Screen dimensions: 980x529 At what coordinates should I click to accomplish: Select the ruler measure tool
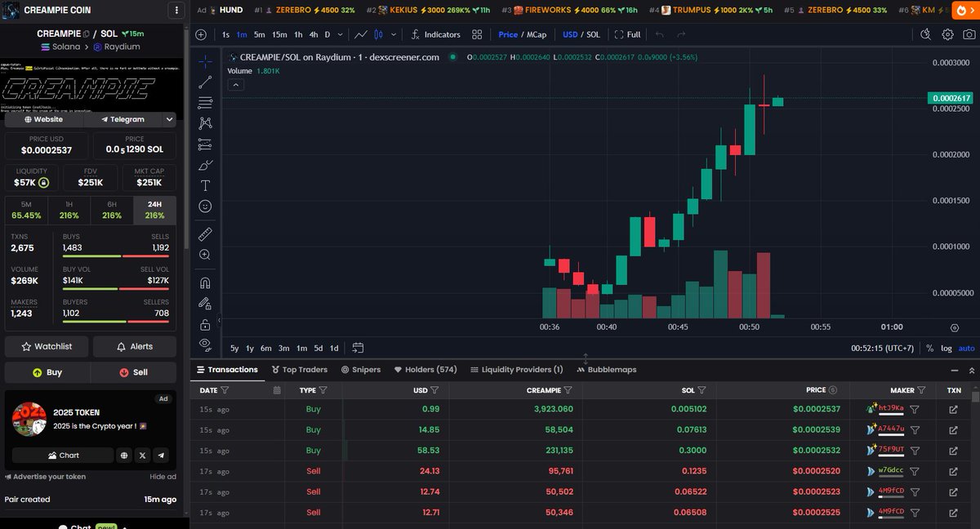[x=205, y=233]
